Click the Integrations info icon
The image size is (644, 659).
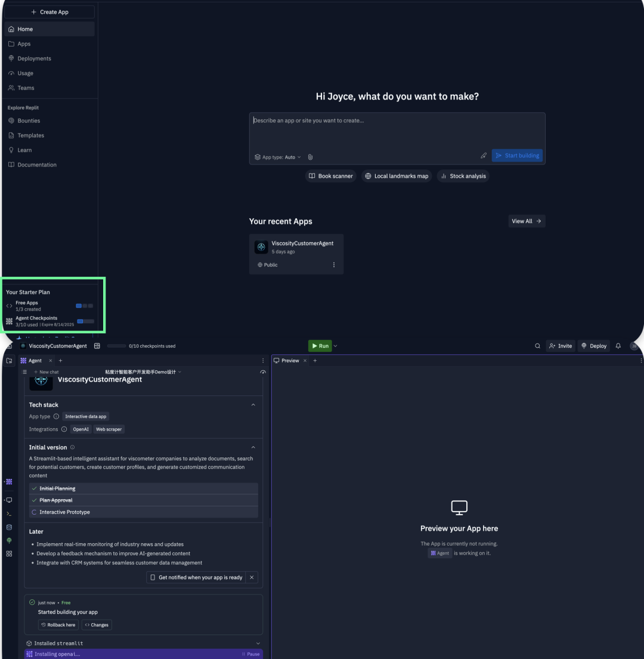coord(64,429)
